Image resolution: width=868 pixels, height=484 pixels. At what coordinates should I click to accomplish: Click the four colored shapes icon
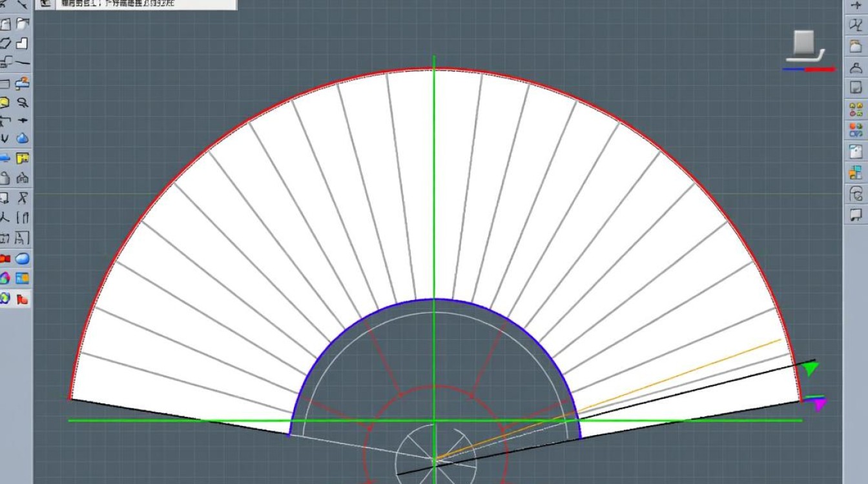pos(856,109)
